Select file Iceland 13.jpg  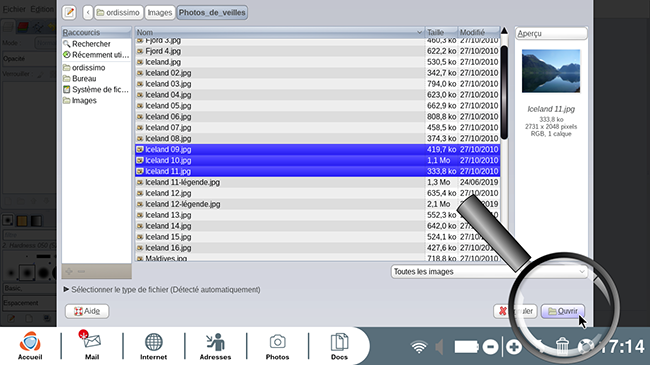click(x=318, y=215)
